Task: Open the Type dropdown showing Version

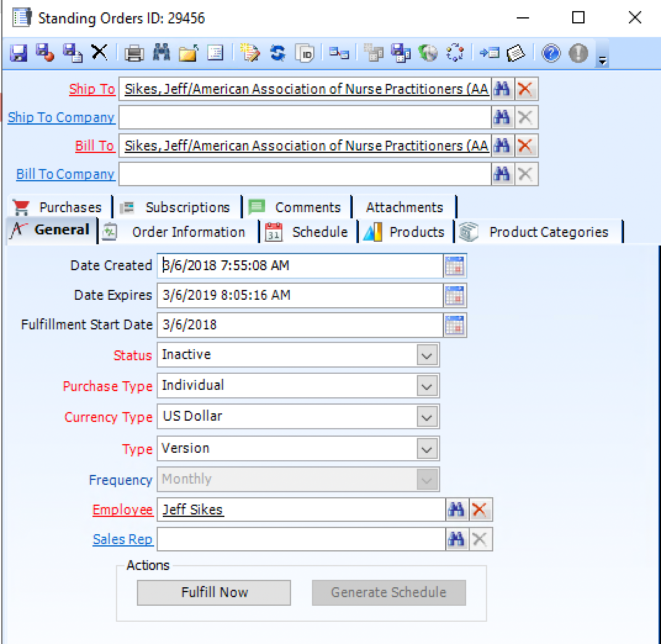Action: point(427,449)
